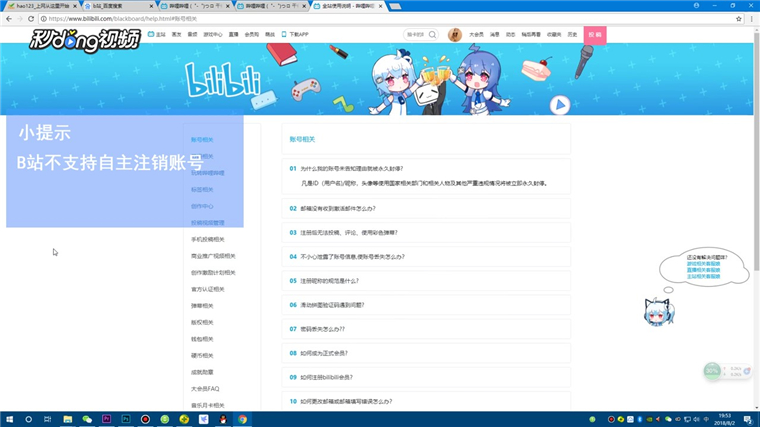This screenshot has width=760, height=427.
Task: Reload the page with the refresh icon
Action: tap(31, 19)
